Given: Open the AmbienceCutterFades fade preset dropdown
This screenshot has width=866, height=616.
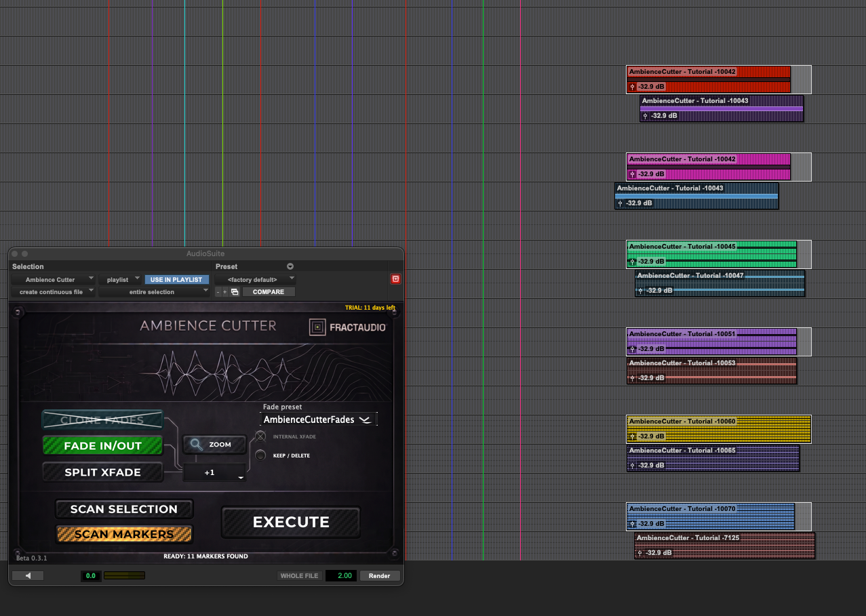Looking at the screenshot, I should tap(318, 419).
